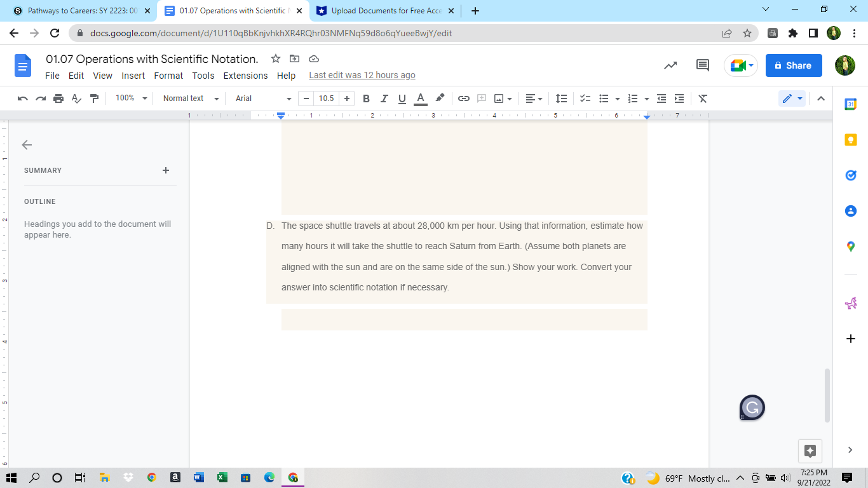Click the Redo arrow in the toolbar

click(x=41, y=98)
